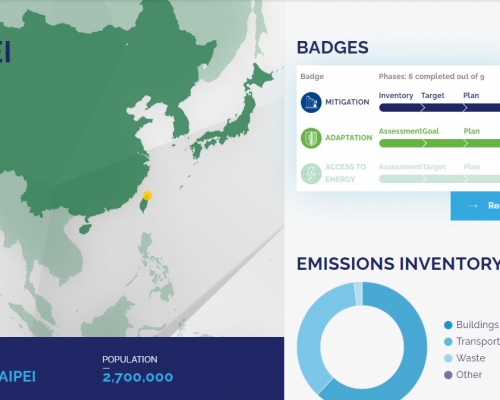Select Adaptation Assessment phase segment
Screen dimensions: 500x400
point(401,143)
